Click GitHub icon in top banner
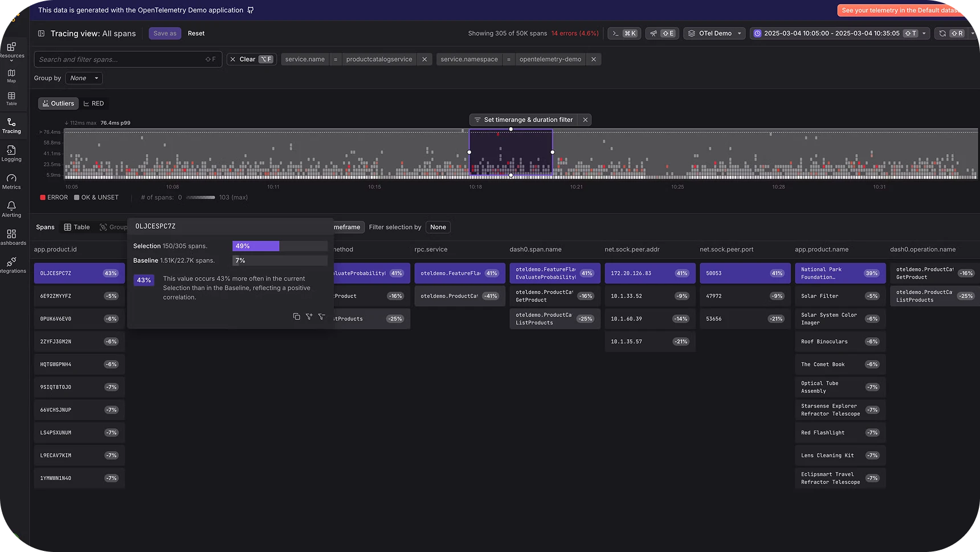The width and height of the screenshot is (980, 552). pos(251,10)
